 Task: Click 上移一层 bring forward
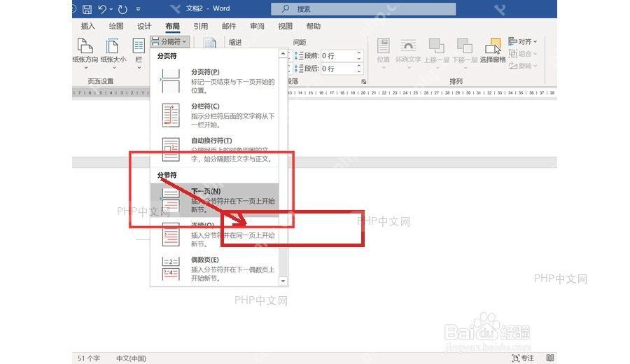pos(436,53)
